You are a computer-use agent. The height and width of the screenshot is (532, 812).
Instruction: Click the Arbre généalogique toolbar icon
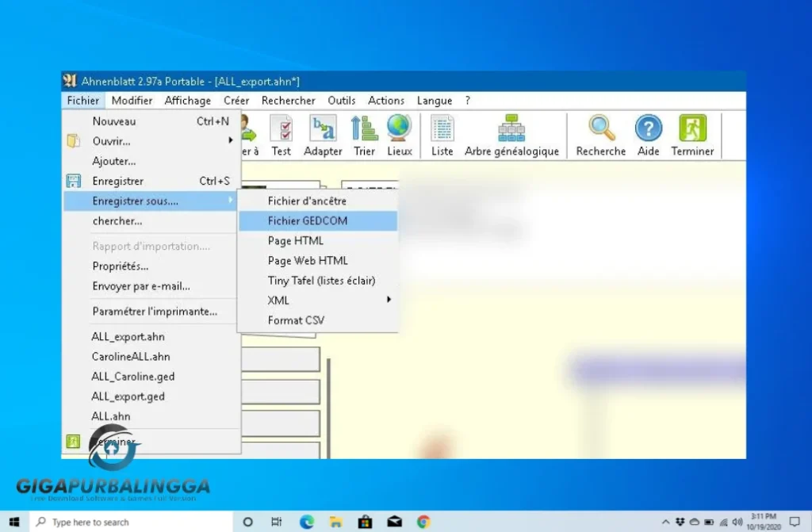[x=511, y=133]
